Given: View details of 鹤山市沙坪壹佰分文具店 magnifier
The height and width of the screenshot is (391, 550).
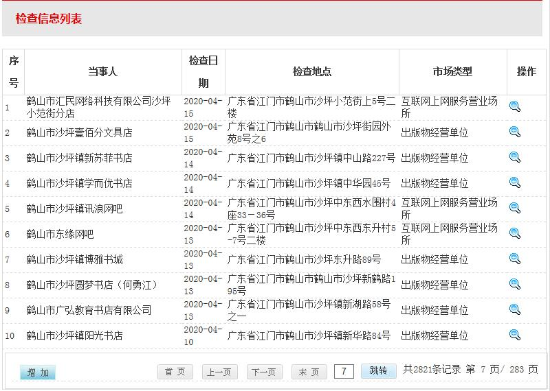Looking at the screenshot, I should 515,132.
